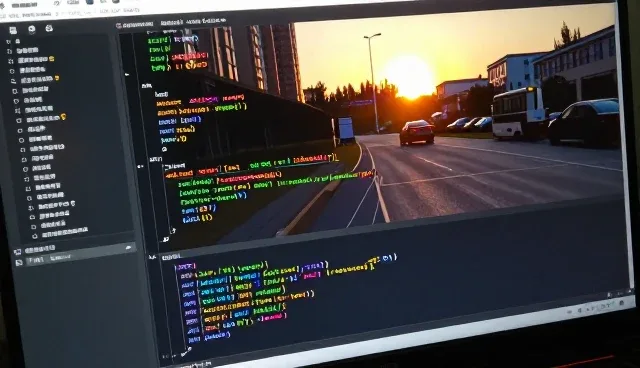Toggle the yellow badge on the topmost badged tree item

point(52,59)
